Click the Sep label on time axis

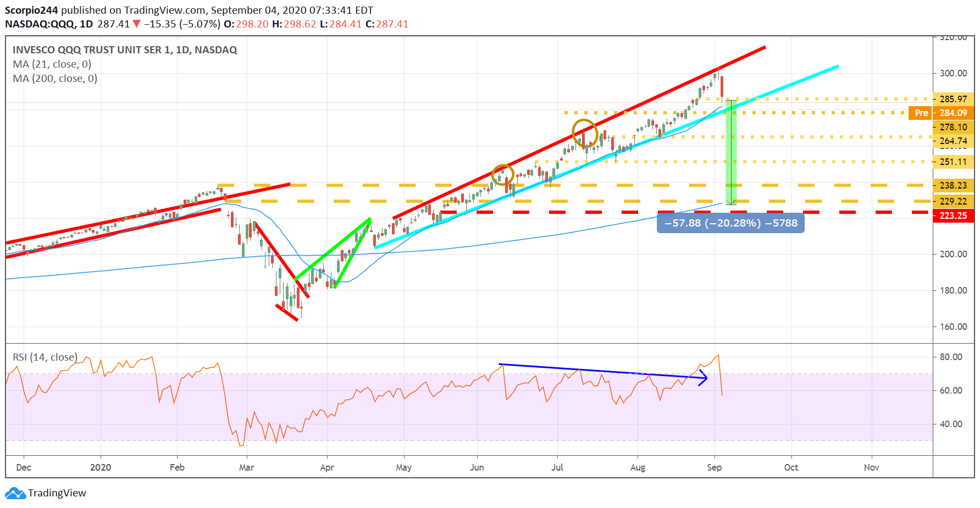click(x=714, y=467)
